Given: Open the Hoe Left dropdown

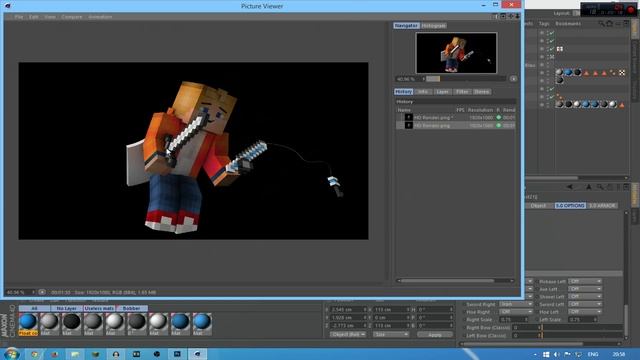Looking at the screenshot, I should (584, 312).
